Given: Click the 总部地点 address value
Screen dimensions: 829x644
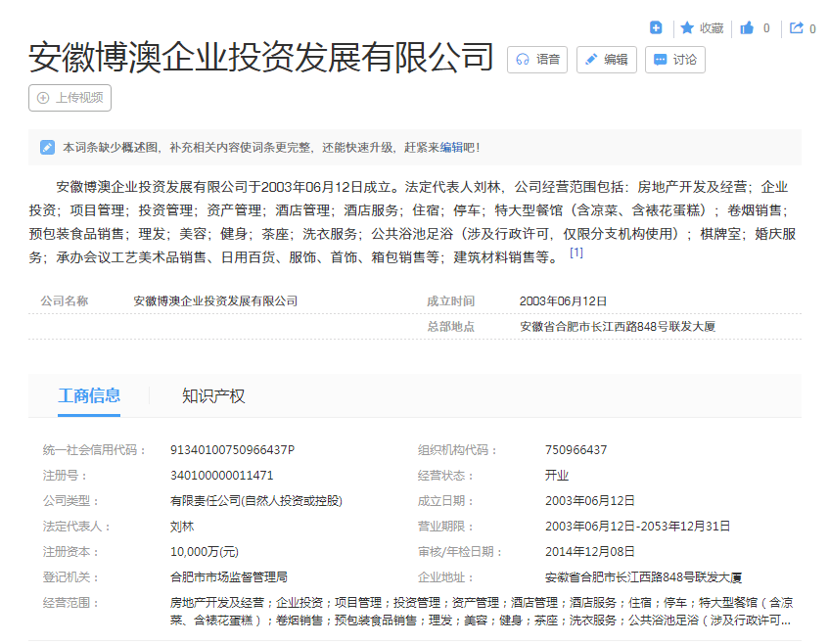Looking at the screenshot, I should (617, 327).
